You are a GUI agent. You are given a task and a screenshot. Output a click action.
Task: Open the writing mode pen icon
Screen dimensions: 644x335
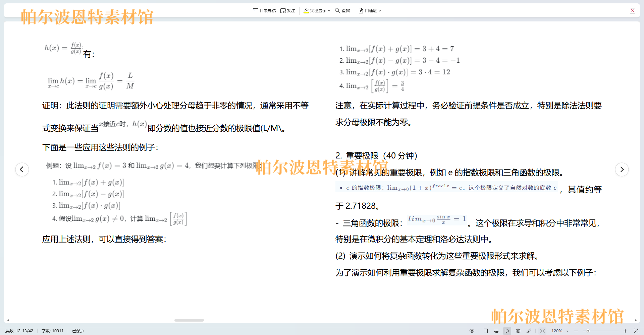(529, 331)
